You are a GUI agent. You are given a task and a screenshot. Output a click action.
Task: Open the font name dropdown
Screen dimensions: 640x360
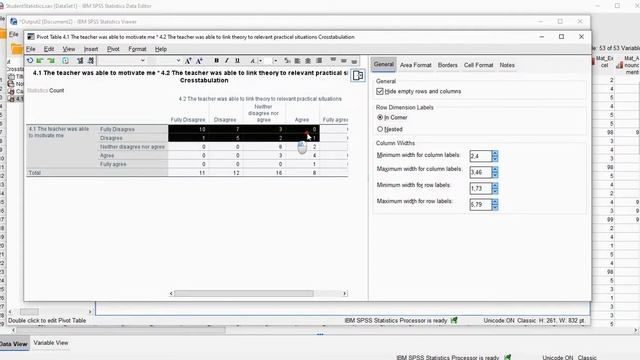[x=142, y=60]
